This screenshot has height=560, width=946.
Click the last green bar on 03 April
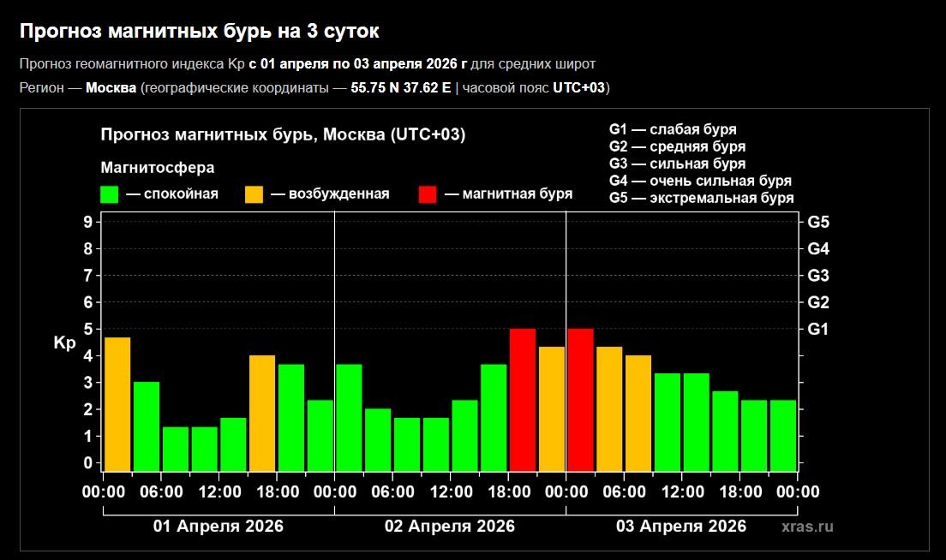click(783, 435)
